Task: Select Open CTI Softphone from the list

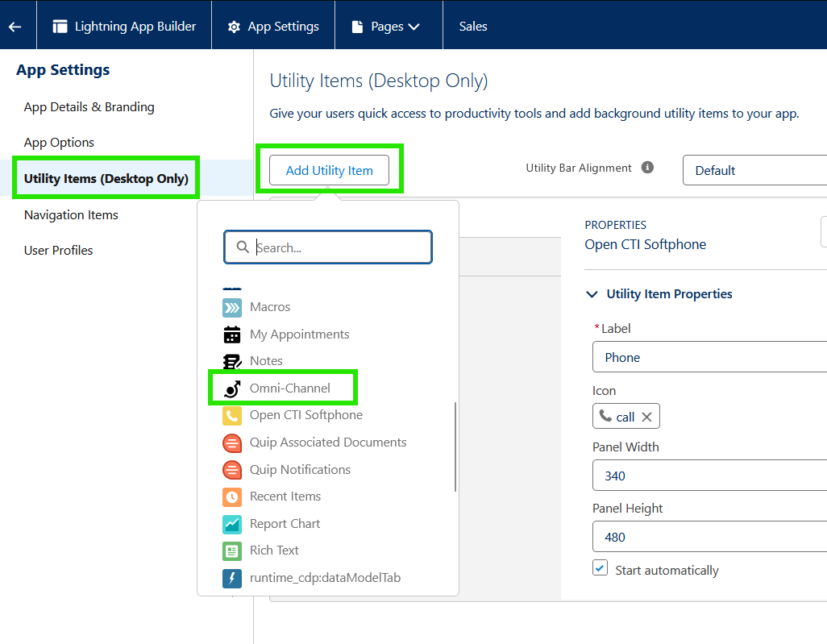Action: (x=306, y=415)
